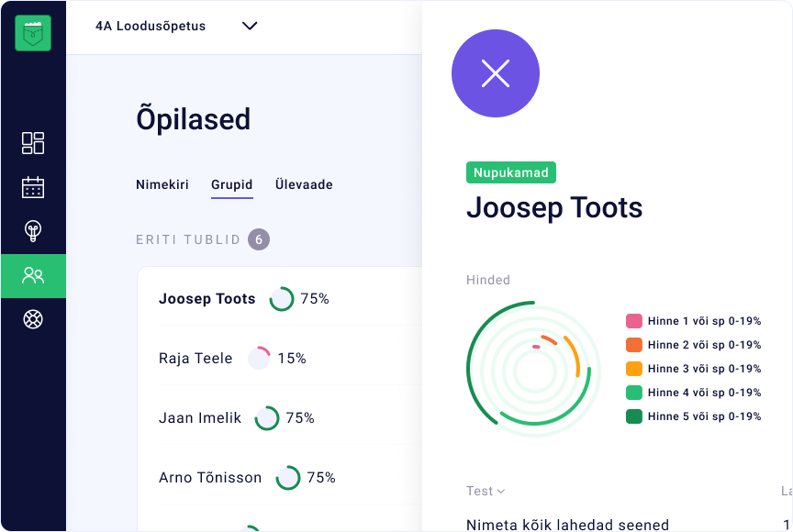Open the dashboard grid icon in sidebar

point(33,143)
